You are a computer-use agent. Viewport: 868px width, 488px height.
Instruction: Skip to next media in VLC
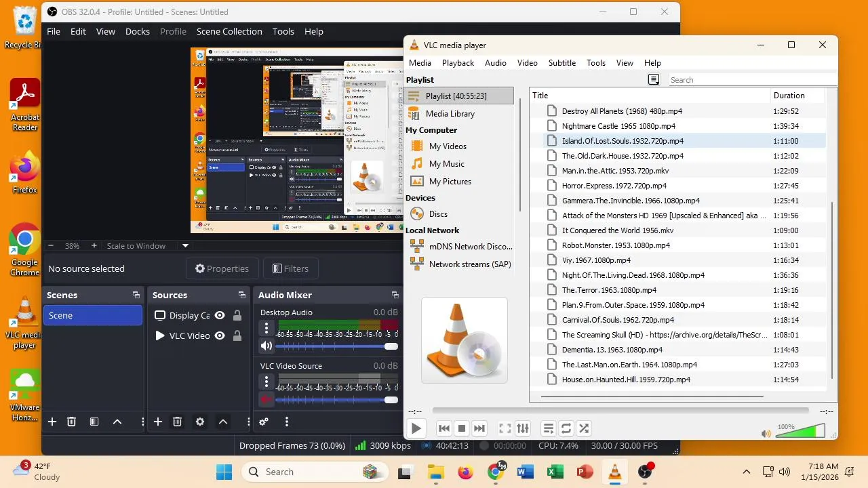(x=479, y=428)
